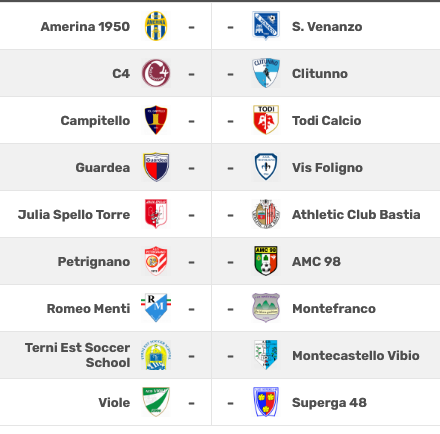
Task: Click Amerina 1950 home score dash
Action: (191, 27)
